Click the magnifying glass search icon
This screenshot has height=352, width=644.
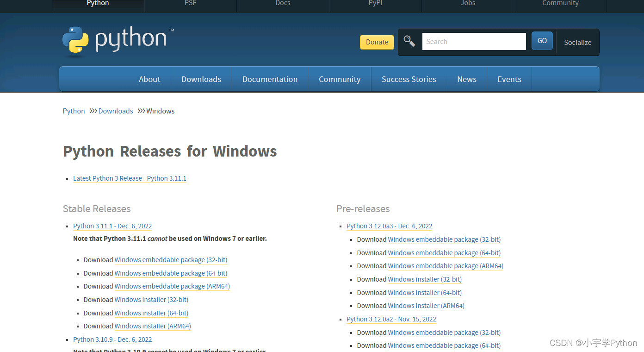(409, 41)
